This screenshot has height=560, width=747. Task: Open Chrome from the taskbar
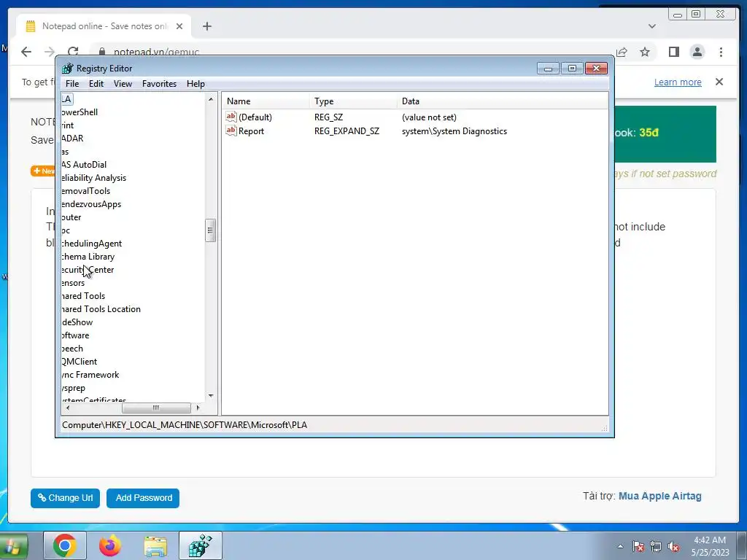tap(65, 545)
